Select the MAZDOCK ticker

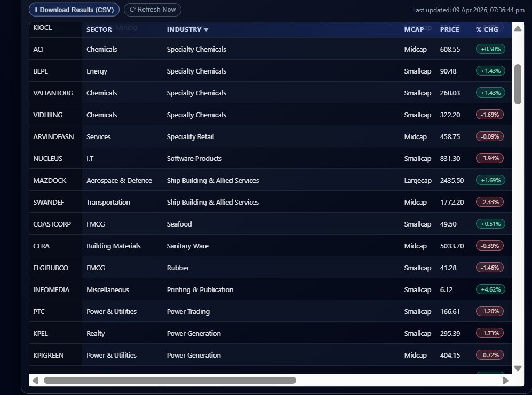pos(50,180)
